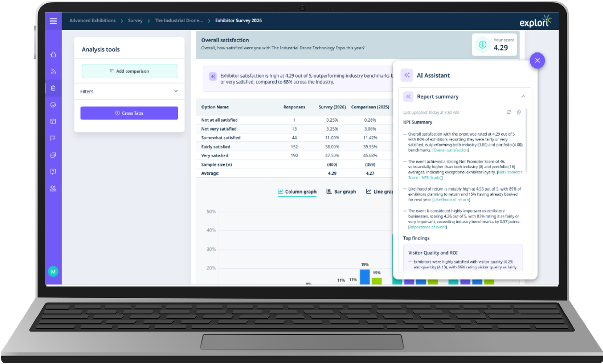Image resolution: width=603 pixels, height=364 pixels.
Task: Click the home icon in sidebar
Action: coord(53,55)
